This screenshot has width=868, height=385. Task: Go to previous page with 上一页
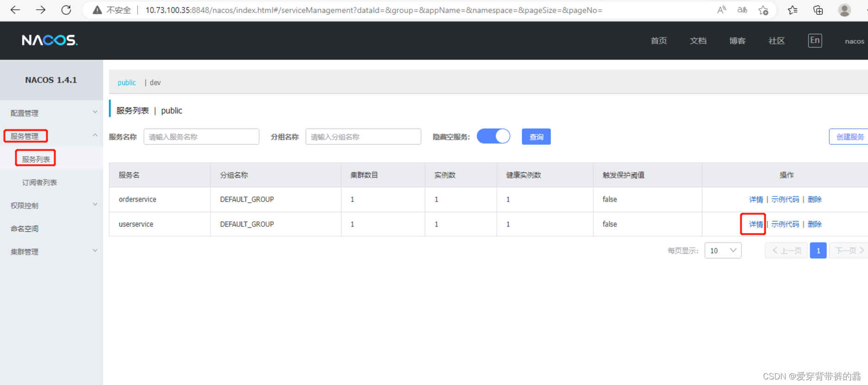[x=787, y=251]
